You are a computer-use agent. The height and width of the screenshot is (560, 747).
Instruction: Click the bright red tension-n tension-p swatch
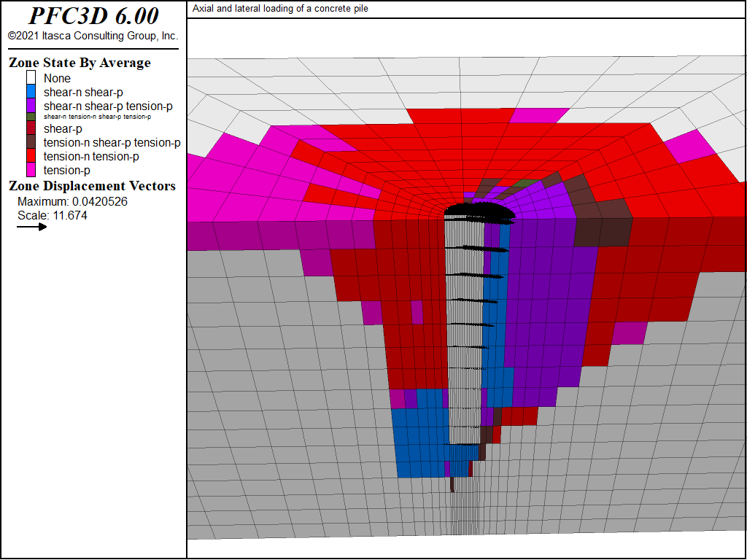click(x=31, y=156)
